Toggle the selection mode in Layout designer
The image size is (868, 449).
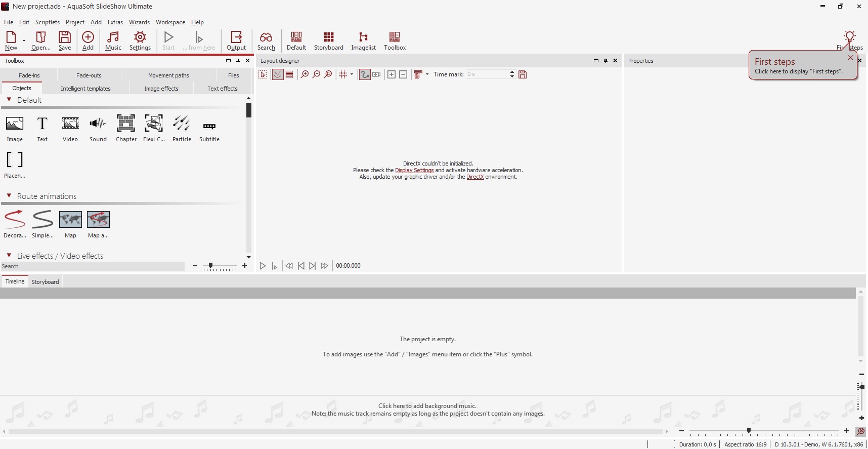(x=263, y=74)
